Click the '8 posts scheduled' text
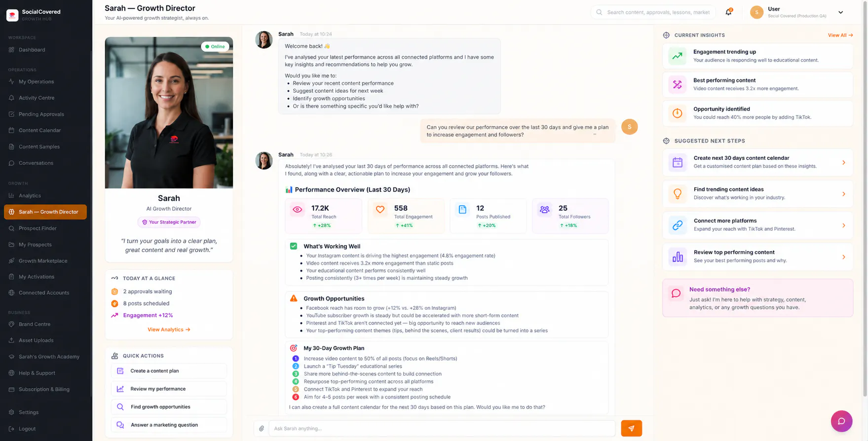This screenshot has height=441, width=868. [146, 303]
